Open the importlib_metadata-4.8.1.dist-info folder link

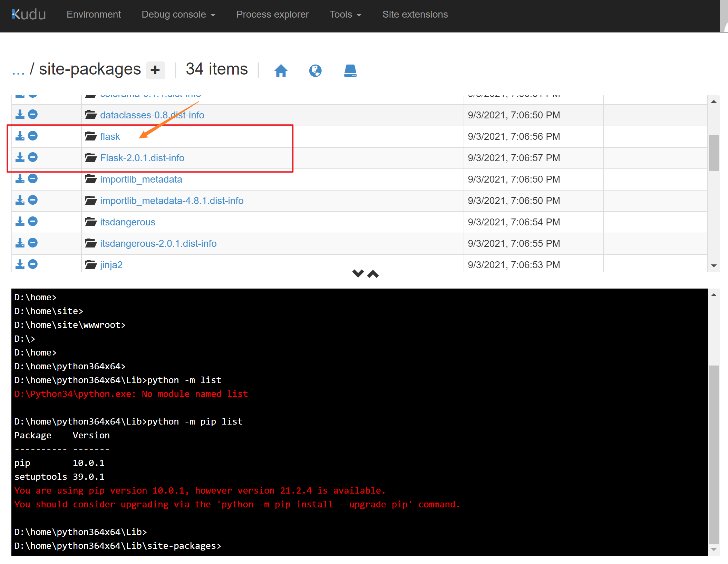pos(172,201)
